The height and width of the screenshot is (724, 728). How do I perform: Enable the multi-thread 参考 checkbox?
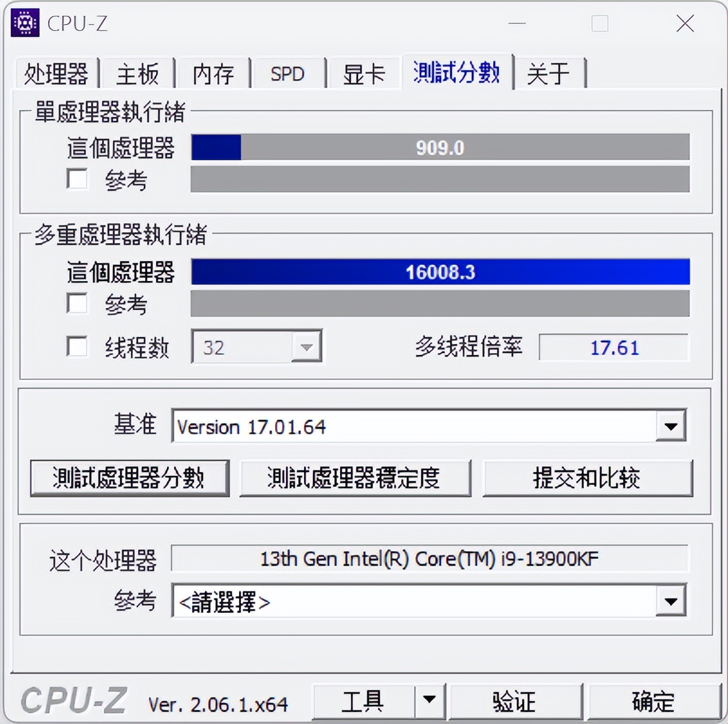tap(77, 304)
